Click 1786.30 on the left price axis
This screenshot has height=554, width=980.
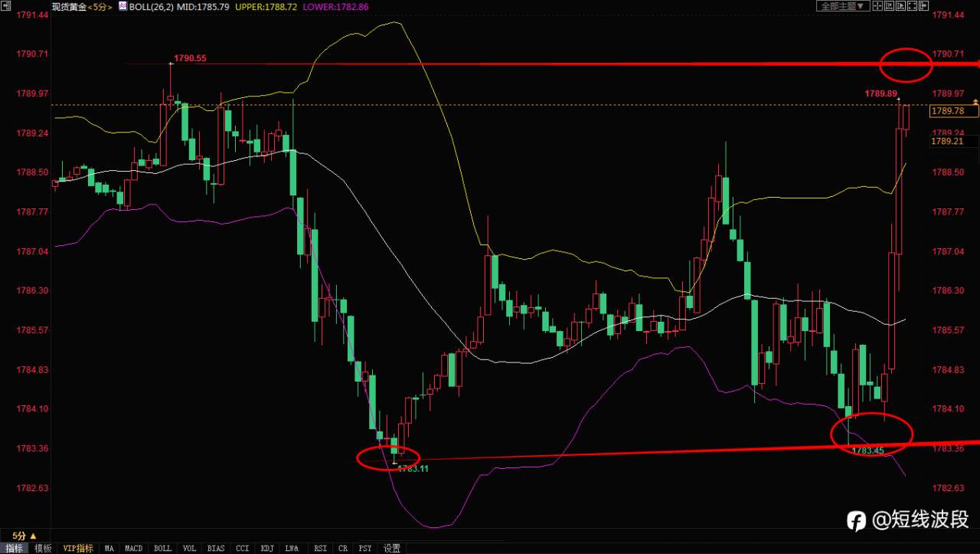tap(33, 290)
